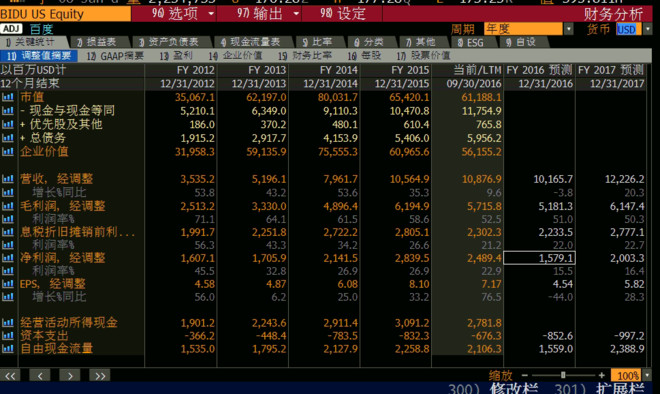Switch to the 关键统计 tab
660x394 pixels.
point(34,42)
